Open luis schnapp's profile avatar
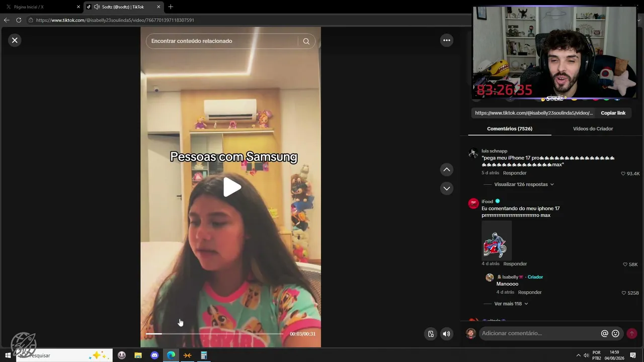 pyautogui.click(x=473, y=153)
